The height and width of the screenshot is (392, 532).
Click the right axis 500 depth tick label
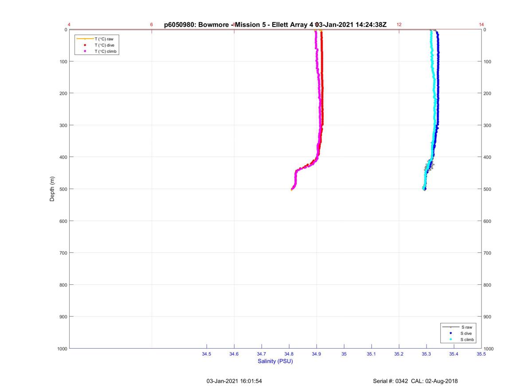[x=487, y=189]
